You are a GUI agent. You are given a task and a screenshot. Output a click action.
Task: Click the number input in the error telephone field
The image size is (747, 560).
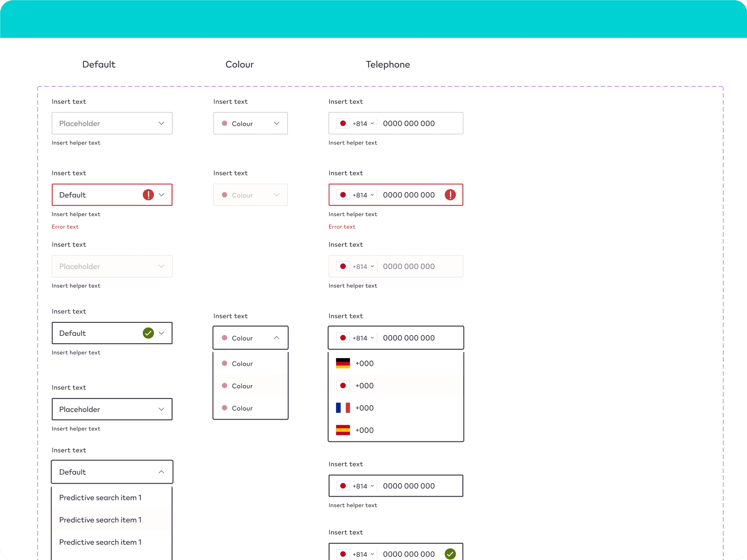(x=409, y=195)
